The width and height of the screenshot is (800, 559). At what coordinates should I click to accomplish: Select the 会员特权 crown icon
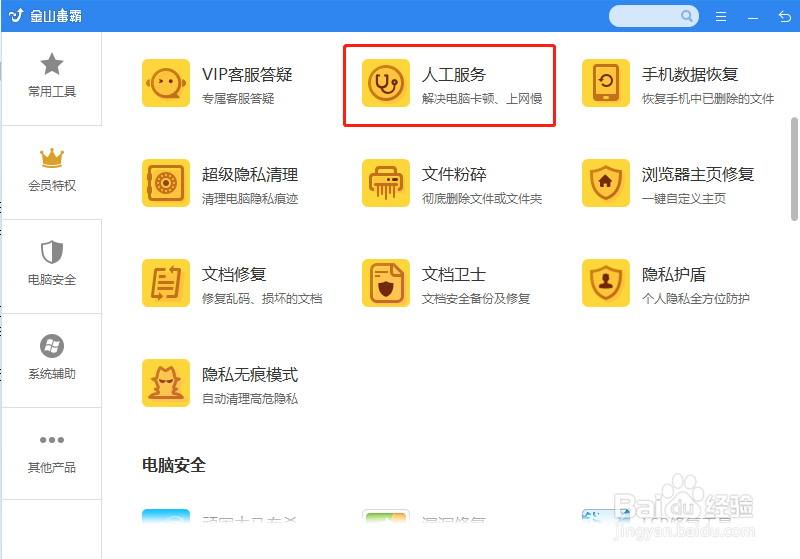pyautogui.click(x=52, y=158)
